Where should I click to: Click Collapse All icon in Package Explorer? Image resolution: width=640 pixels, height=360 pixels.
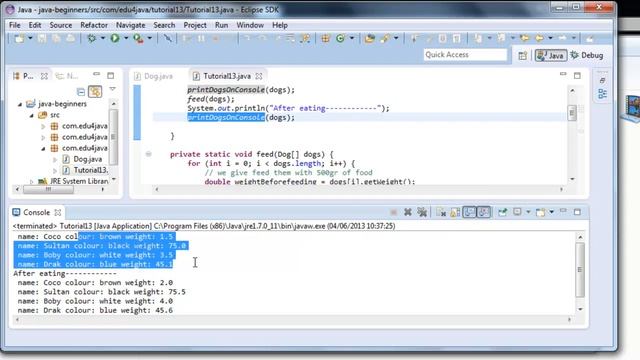click(81, 91)
